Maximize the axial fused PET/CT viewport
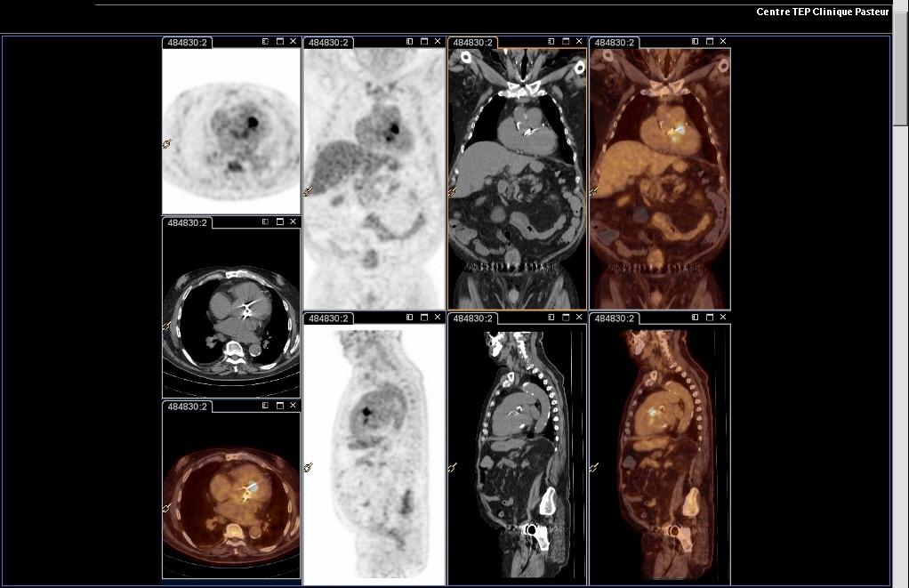 click(x=280, y=406)
